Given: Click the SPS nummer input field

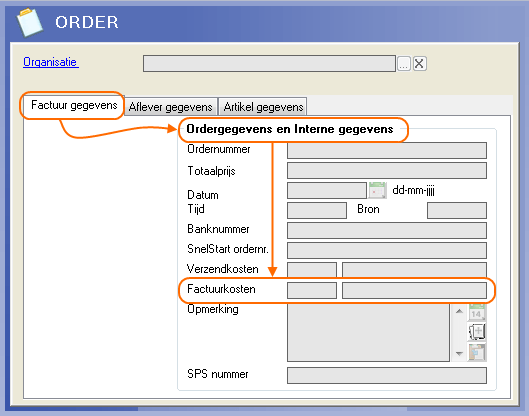Looking at the screenshot, I should click(x=387, y=376).
